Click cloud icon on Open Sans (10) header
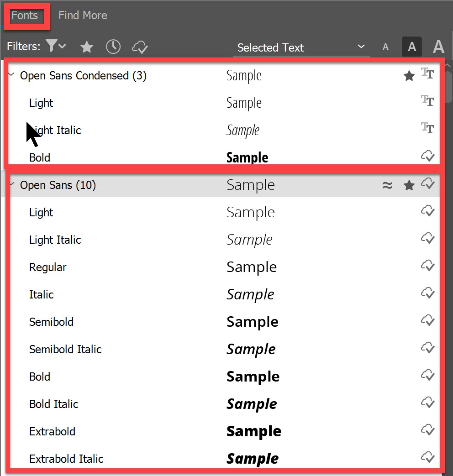 (x=428, y=183)
